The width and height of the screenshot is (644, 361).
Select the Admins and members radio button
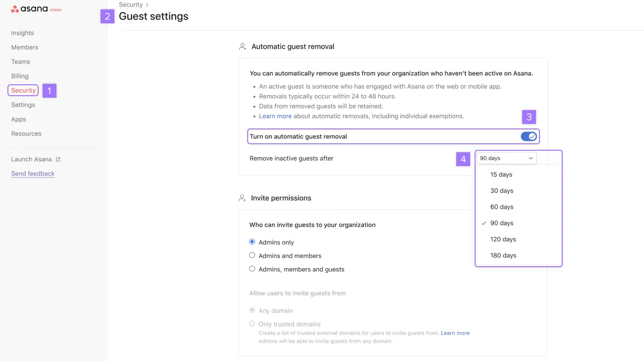coord(252,255)
